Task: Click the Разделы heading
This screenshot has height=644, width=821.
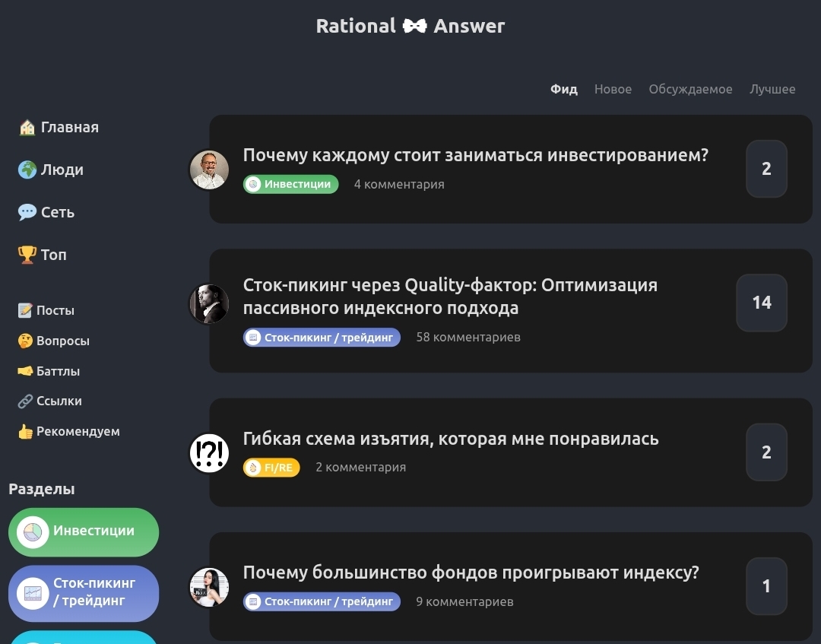Action: (x=42, y=489)
